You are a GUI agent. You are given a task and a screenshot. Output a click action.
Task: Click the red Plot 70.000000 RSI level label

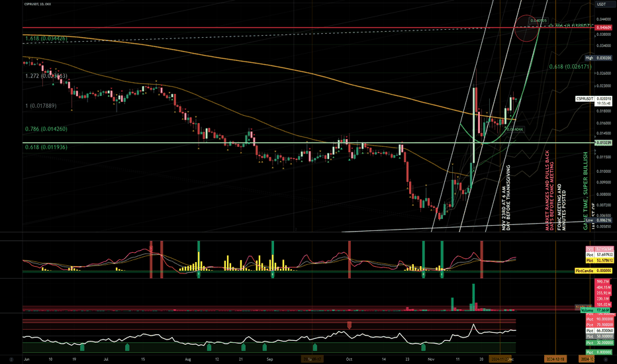600,325
